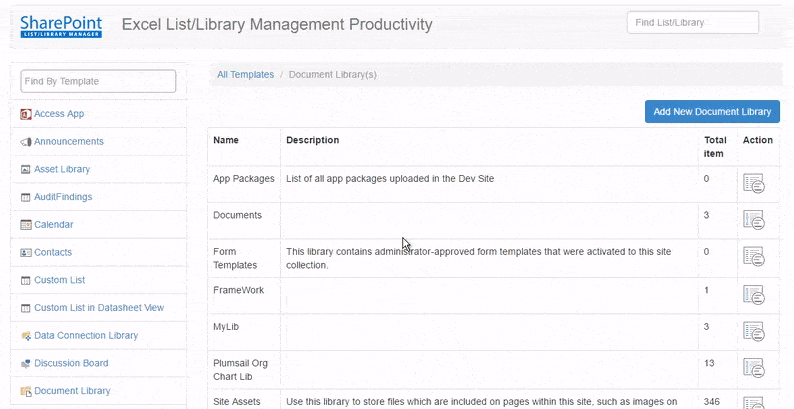Click the Asset Library picture icon
Screen dimensions: 794x409
tap(26, 170)
